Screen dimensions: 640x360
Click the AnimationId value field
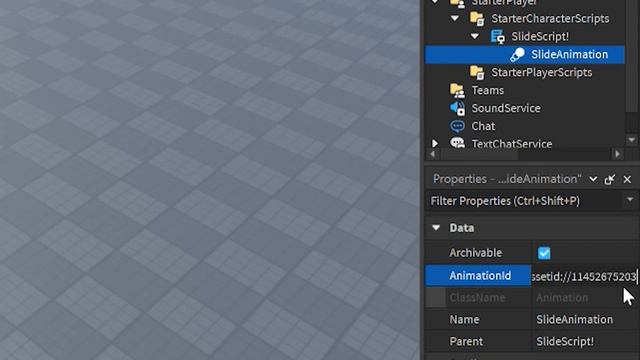coord(584,276)
